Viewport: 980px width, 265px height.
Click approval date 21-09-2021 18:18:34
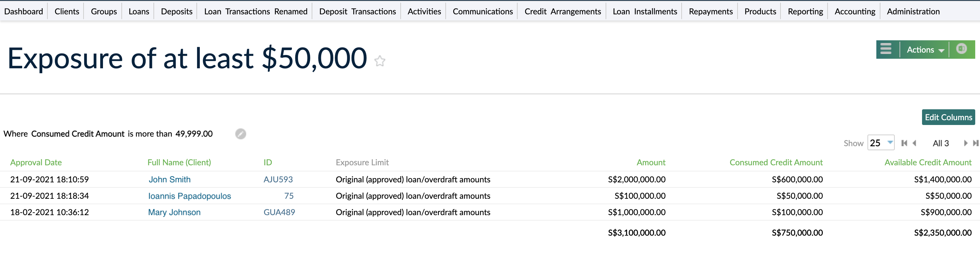(x=49, y=196)
